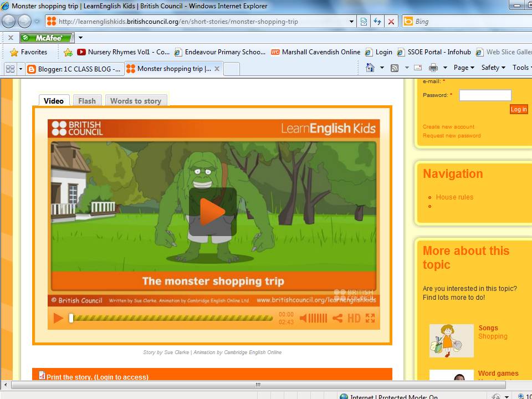Click the Add to Favorites Bar icon
Viewport: 532px width, 399px height.
tap(68, 52)
